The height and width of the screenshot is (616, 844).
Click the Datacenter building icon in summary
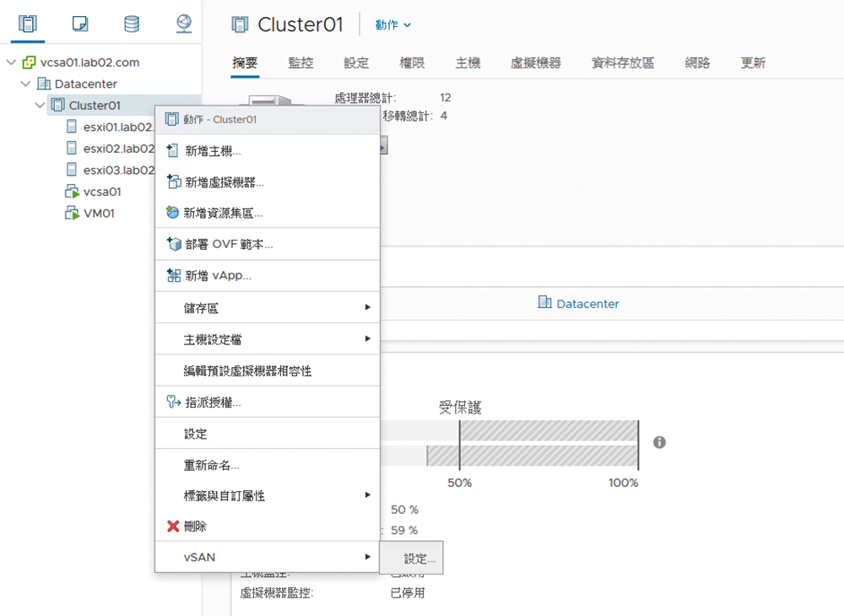544,302
